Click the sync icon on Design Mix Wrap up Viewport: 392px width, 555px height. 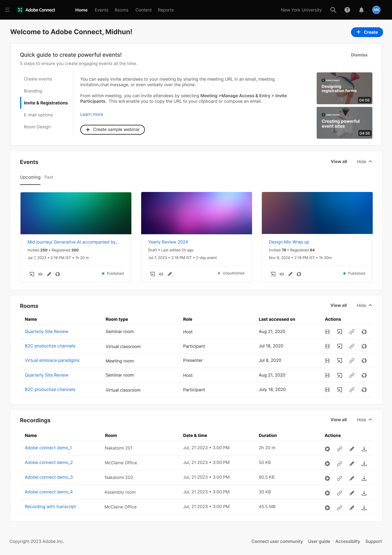[299, 274]
